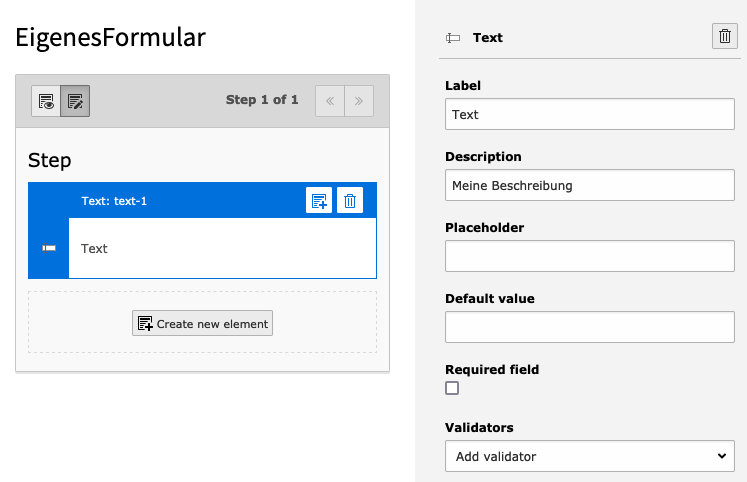This screenshot has width=747, height=482.
Task: Enable the Required field checkbox
Action: (x=452, y=388)
